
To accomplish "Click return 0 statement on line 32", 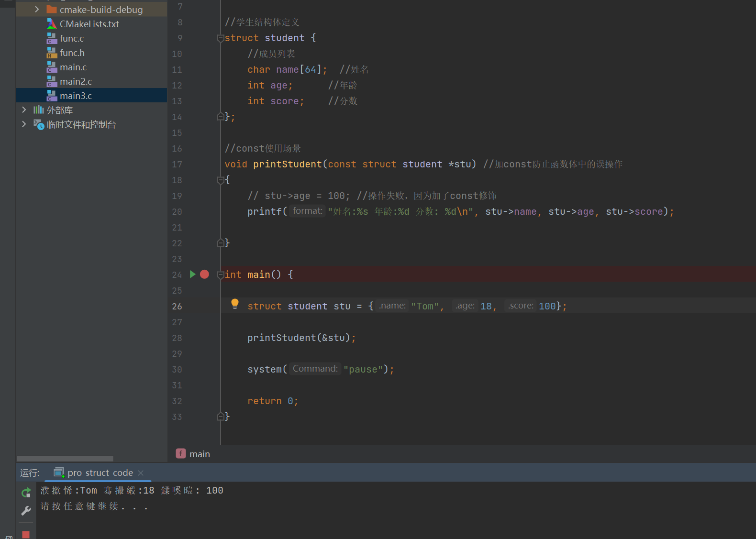I will pos(273,401).
